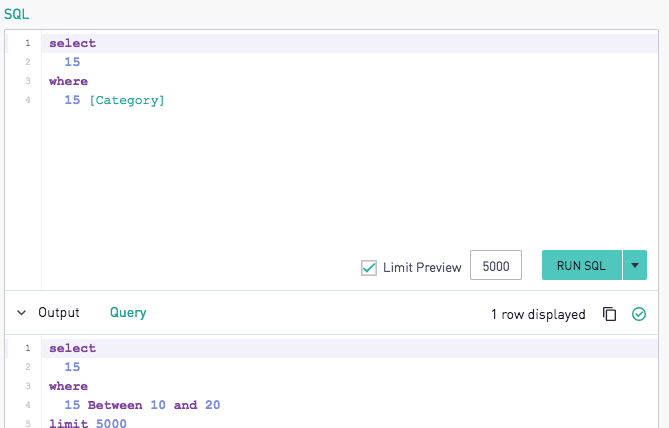The width and height of the screenshot is (669, 428).
Task: Switch to the Output tab
Action: coord(59,313)
